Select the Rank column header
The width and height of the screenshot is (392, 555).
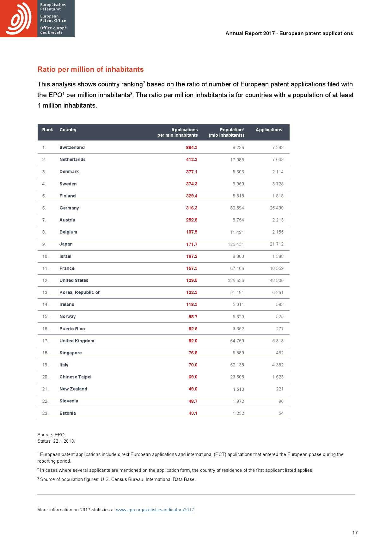click(x=48, y=130)
